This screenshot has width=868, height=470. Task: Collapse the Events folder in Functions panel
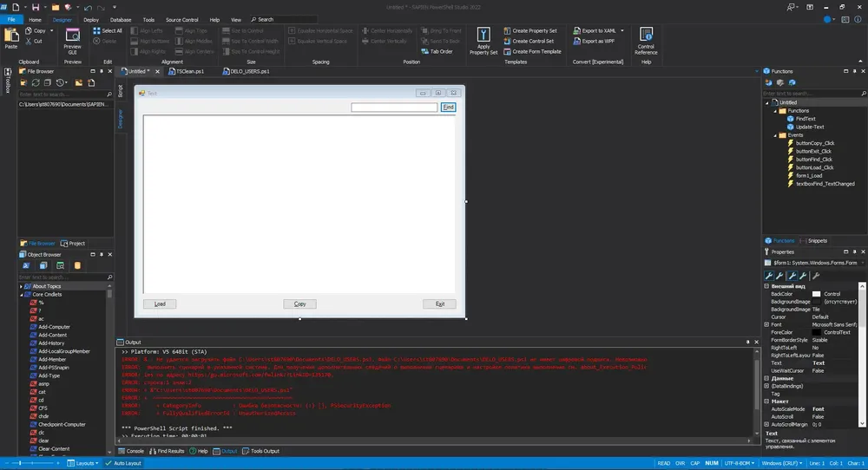pos(775,135)
